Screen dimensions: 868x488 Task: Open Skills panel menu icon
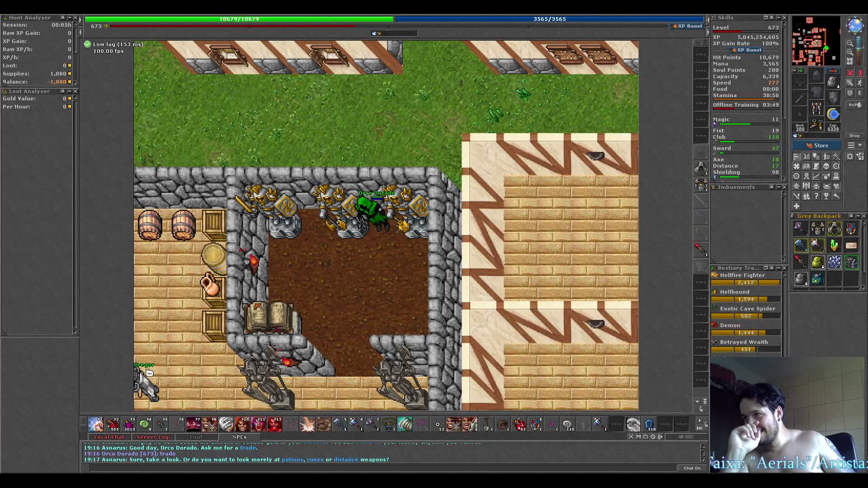pyautogui.click(x=772, y=17)
